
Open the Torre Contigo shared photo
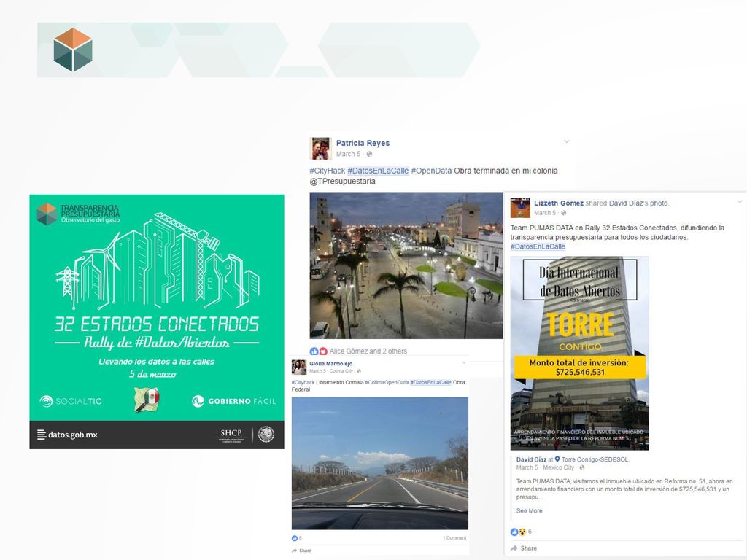pyautogui.click(x=579, y=354)
